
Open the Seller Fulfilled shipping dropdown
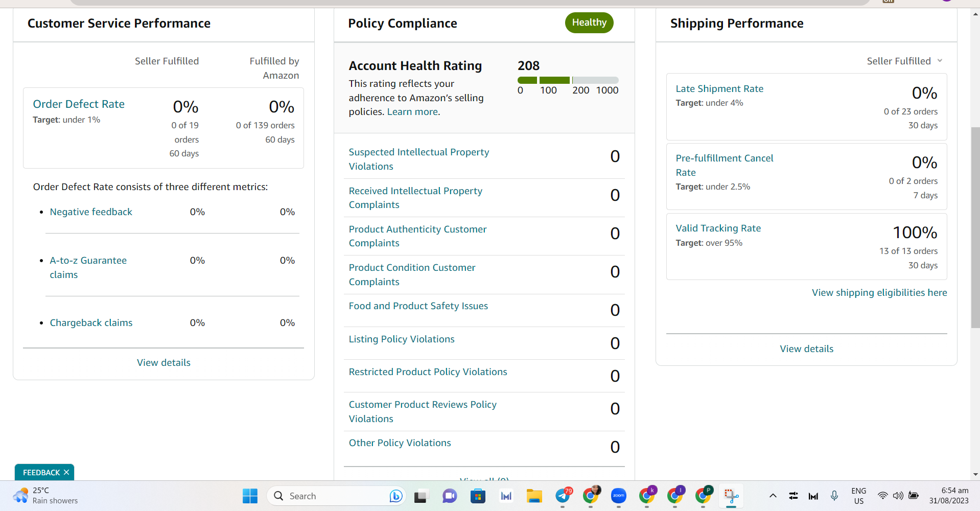(904, 61)
